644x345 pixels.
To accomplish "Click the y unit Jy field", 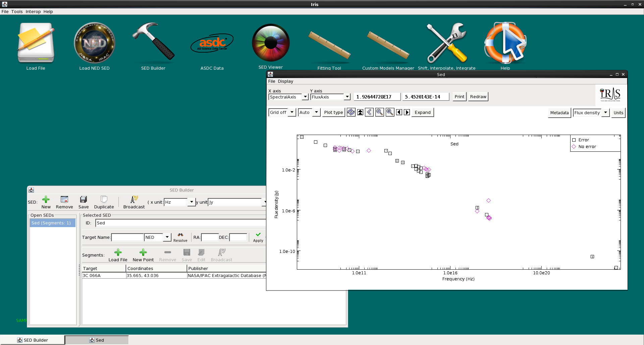I will 235,202.
